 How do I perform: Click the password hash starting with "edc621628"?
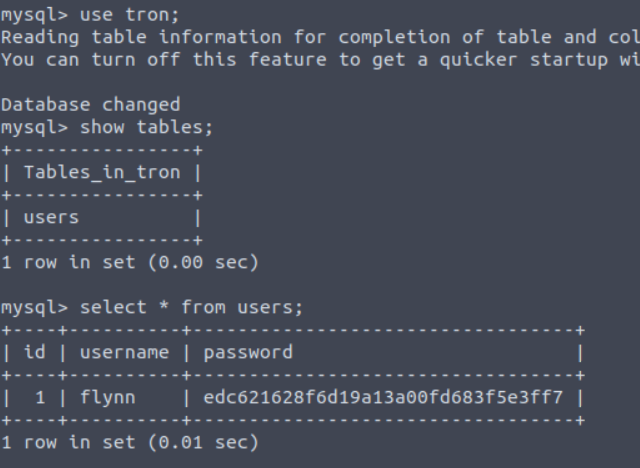click(x=383, y=397)
